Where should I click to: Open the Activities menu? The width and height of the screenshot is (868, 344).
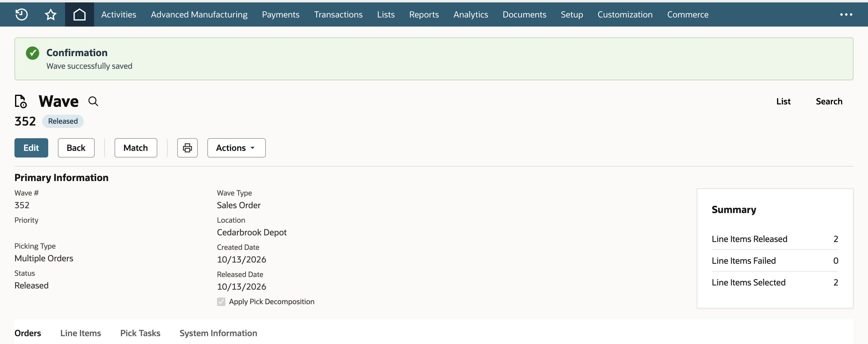click(x=119, y=14)
